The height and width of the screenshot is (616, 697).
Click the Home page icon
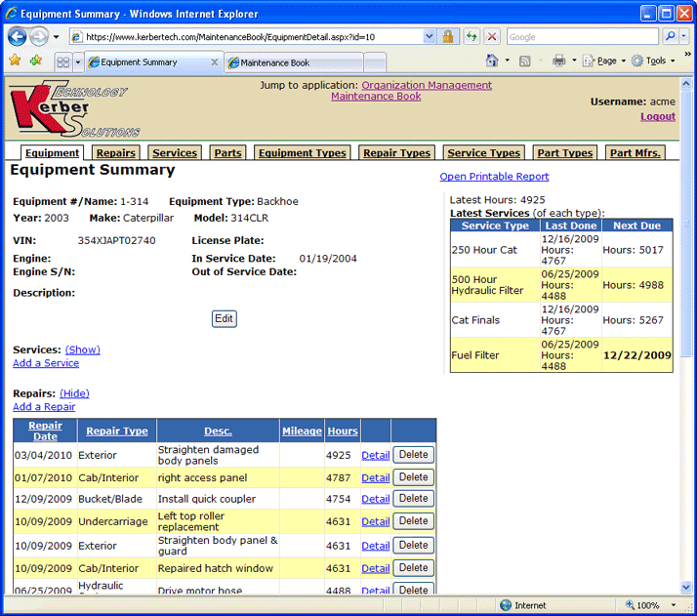pyautogui.click(x=492, y=61)
